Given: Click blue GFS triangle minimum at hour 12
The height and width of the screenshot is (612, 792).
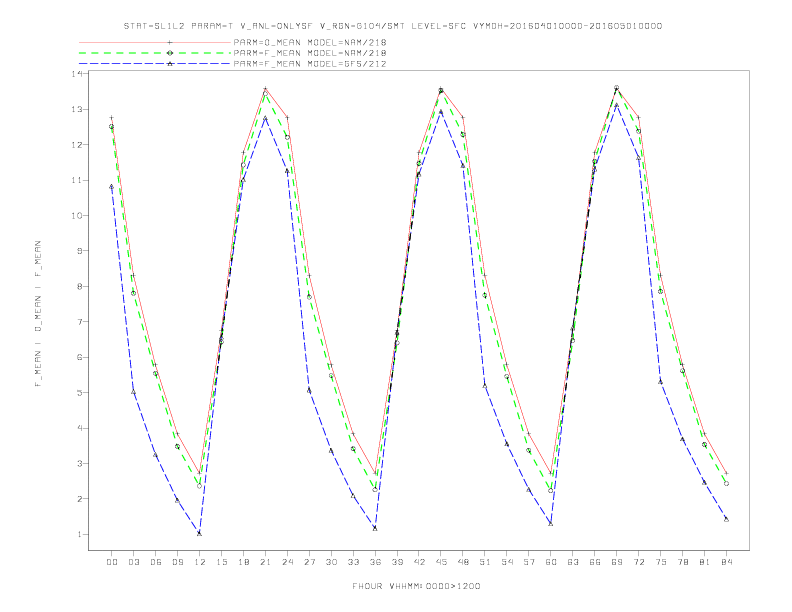Looking at the screenshot, I should tap(200, 533).
